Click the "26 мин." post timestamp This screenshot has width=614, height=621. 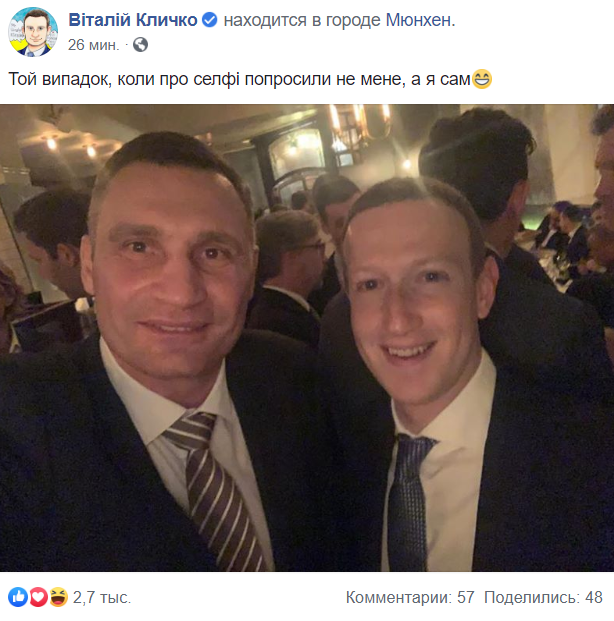92,45
